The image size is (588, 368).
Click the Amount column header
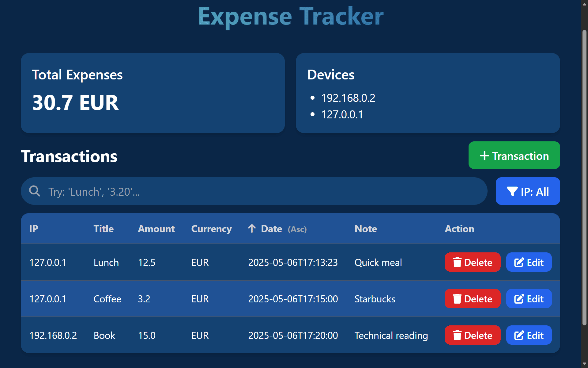156,229
